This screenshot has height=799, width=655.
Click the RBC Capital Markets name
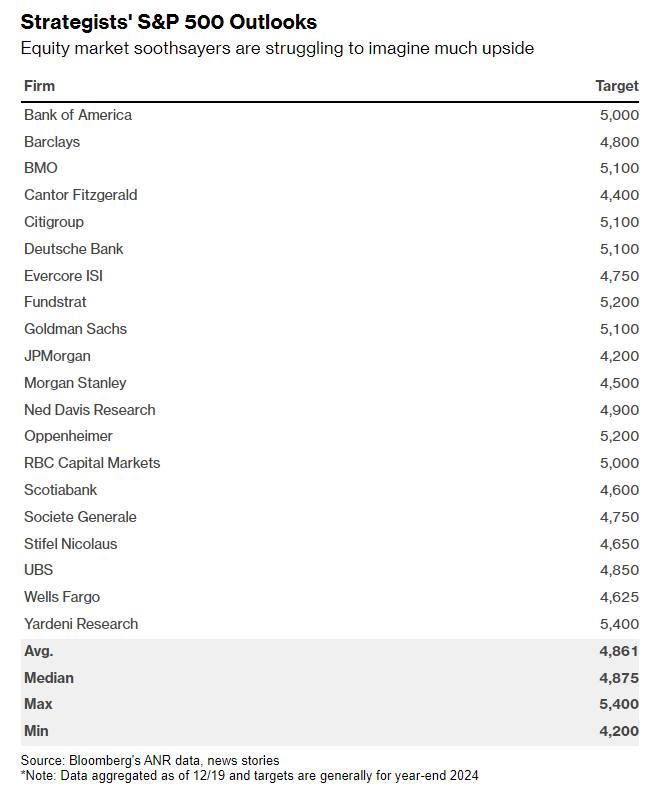click(92, 463)
